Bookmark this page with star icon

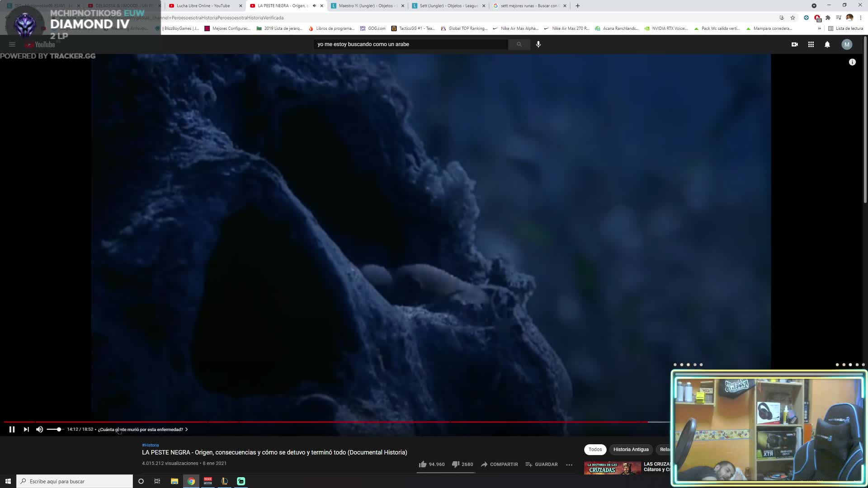(x=793, y=18)
